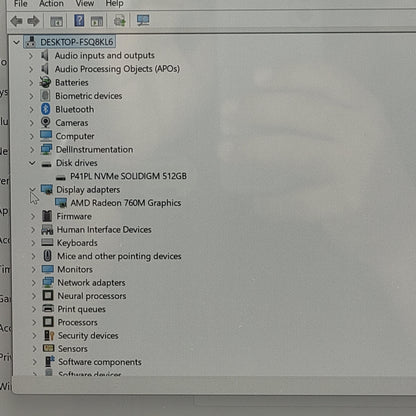Click the Batteries icon
This screenshot has width=416, height=416.
click(45, 82)
